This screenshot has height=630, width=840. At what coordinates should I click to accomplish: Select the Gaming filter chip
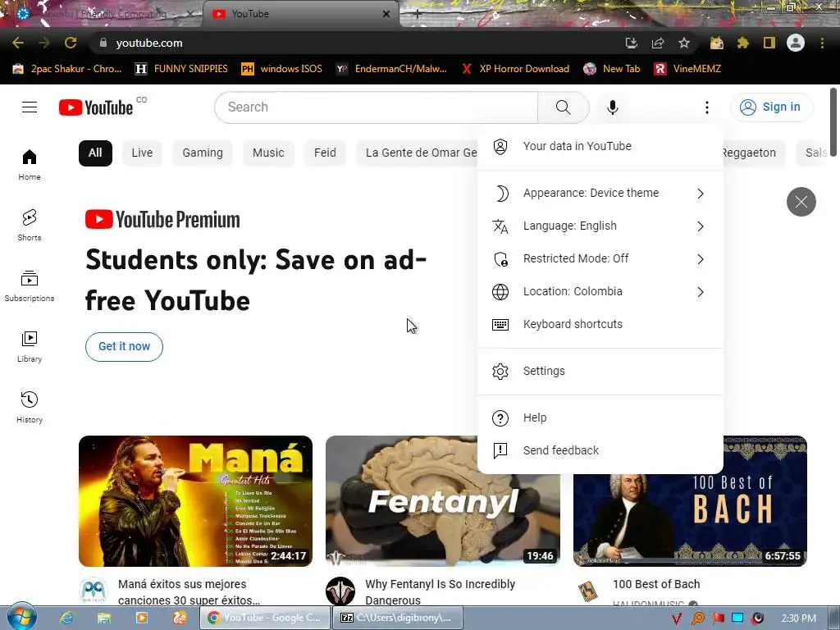pyautogui.click(x=203, y=153)
